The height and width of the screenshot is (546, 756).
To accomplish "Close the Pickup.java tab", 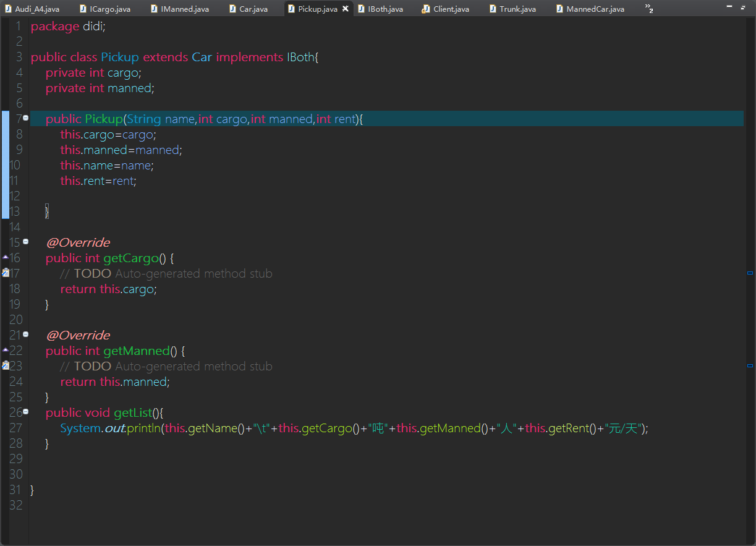I will click(x=346, y=9).
